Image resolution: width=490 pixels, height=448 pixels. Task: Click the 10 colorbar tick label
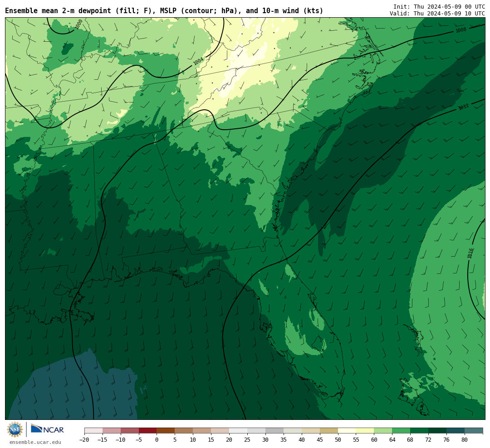pos(193,440)
